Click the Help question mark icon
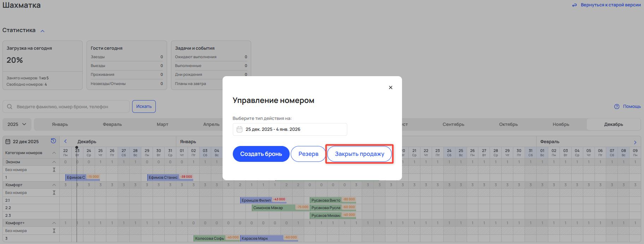Screen dimensions: 644x244 [x=617, y=106]
